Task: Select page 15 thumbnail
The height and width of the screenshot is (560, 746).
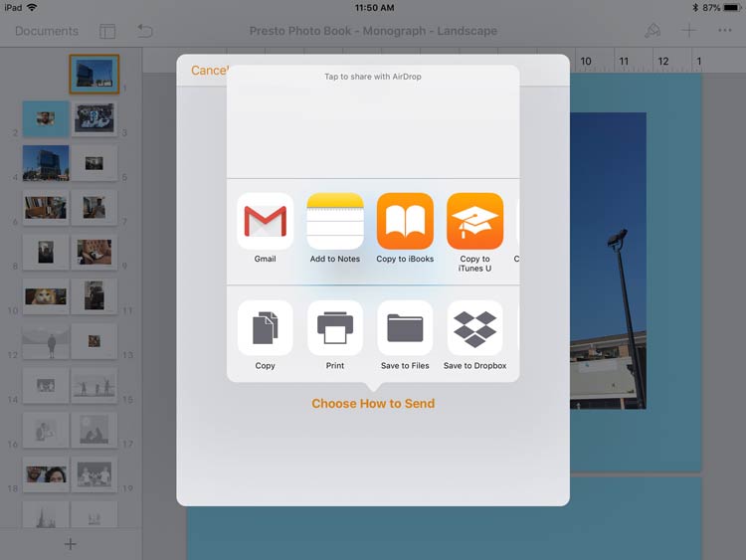Action: 94,385
